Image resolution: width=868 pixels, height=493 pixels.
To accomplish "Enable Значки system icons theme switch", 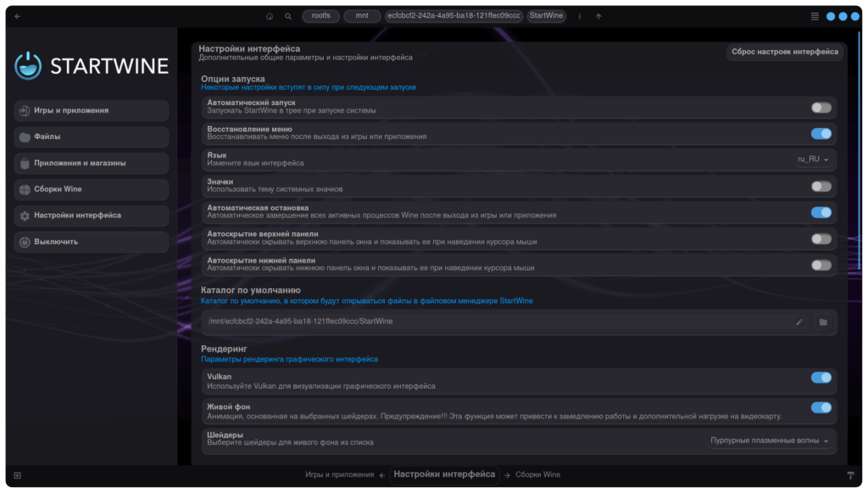I will [821, 186].
